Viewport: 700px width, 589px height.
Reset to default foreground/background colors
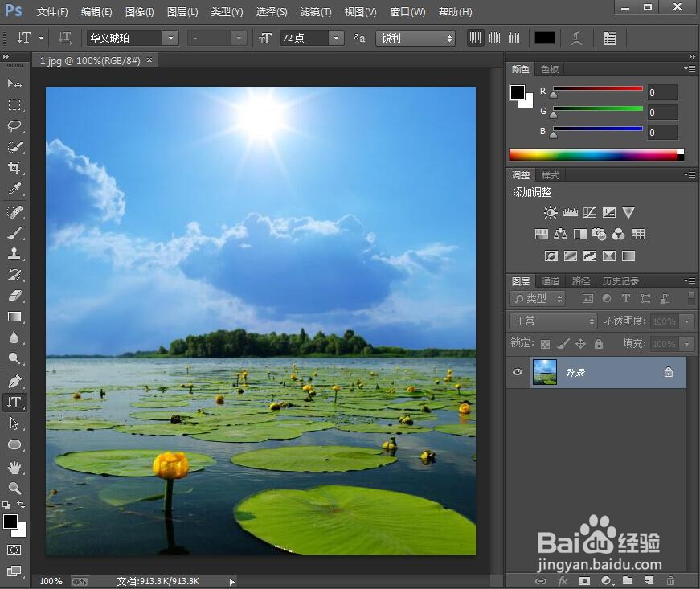click(6, 505)
